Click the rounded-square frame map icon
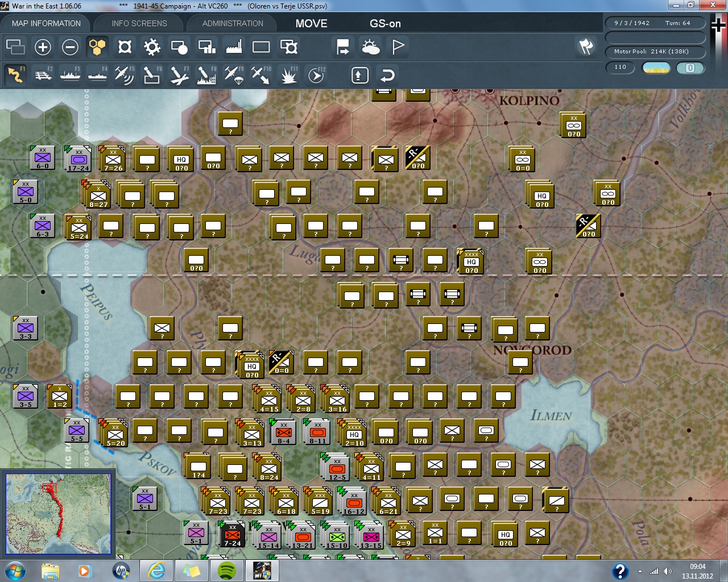Screen dimensions: 728x582 pyautogui.click(x=125, y=47)
